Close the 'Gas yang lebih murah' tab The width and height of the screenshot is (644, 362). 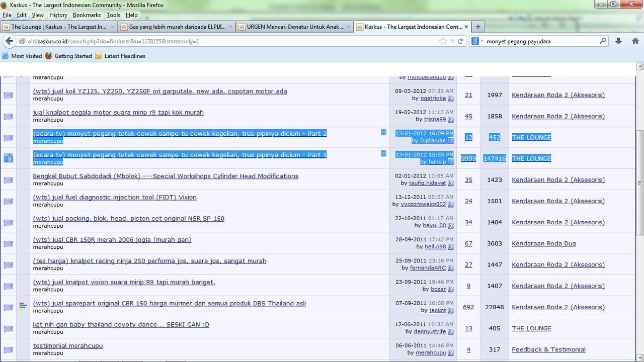click(x=230, y=27)
